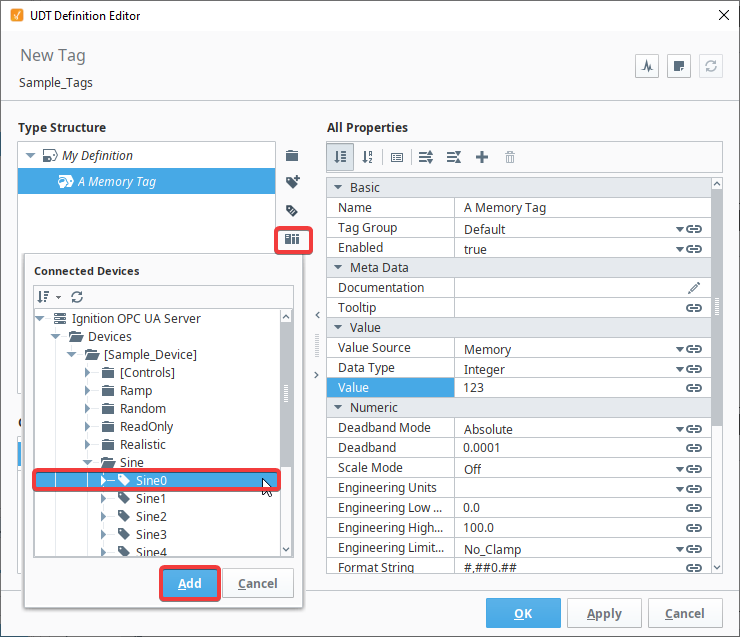Expand the [Controls] folder
Screen dimensions: 740x637
[87, 372]
